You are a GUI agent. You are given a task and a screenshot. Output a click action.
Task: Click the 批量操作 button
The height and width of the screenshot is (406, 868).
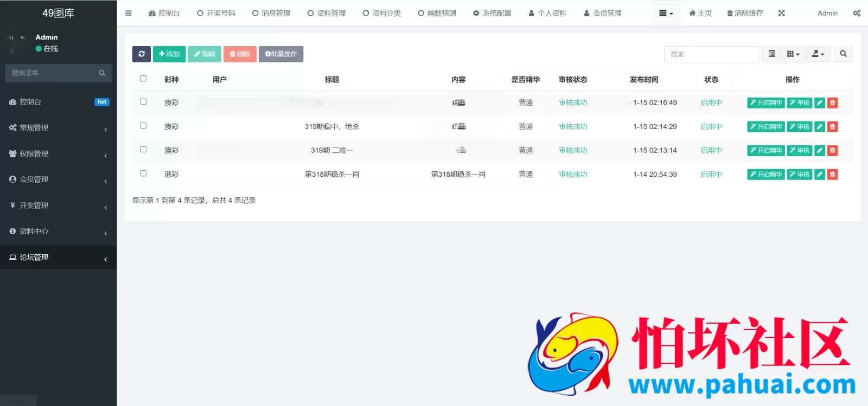[x=281, y=54]
